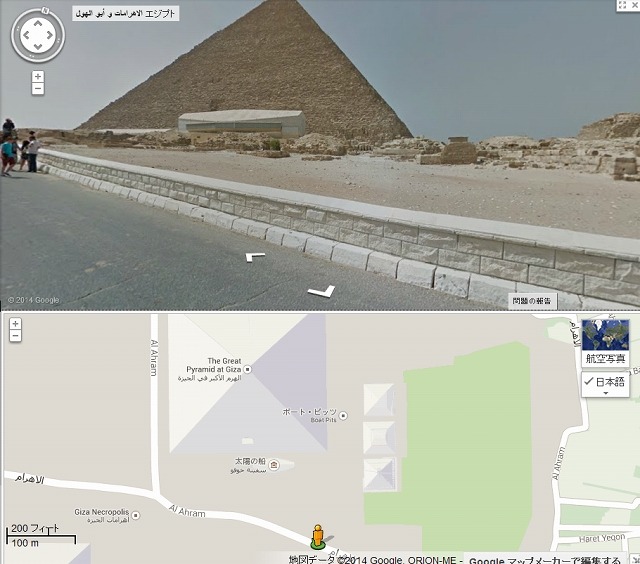
Task: Select the Giza Necropolis place marker
Action: pyautogui.click(x=136, y=515)
